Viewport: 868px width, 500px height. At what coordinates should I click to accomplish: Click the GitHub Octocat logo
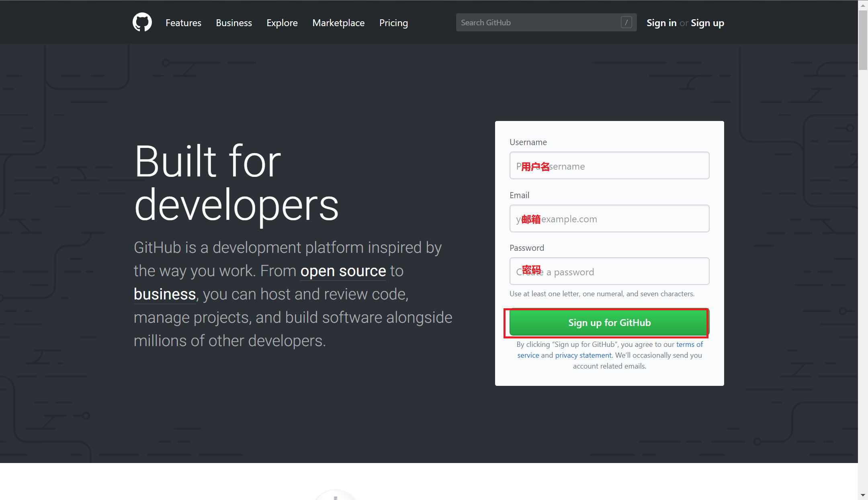142,22
